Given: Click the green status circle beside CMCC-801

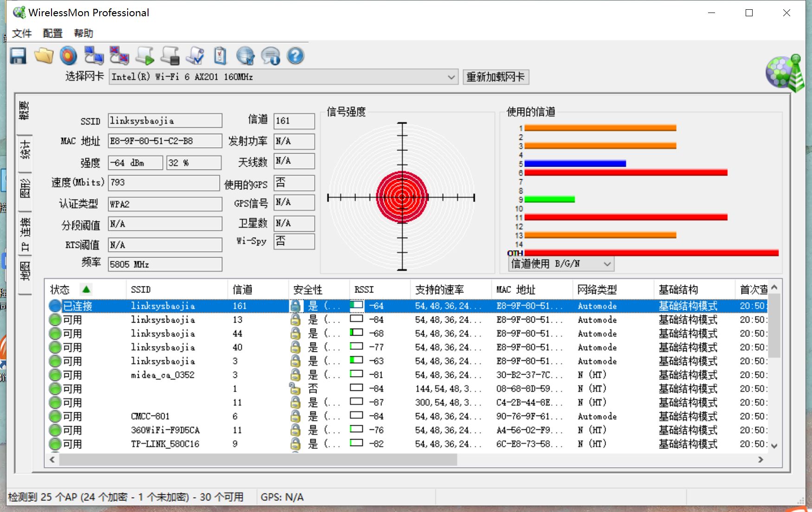Looking at the screenshot, I should click(55, 416).
